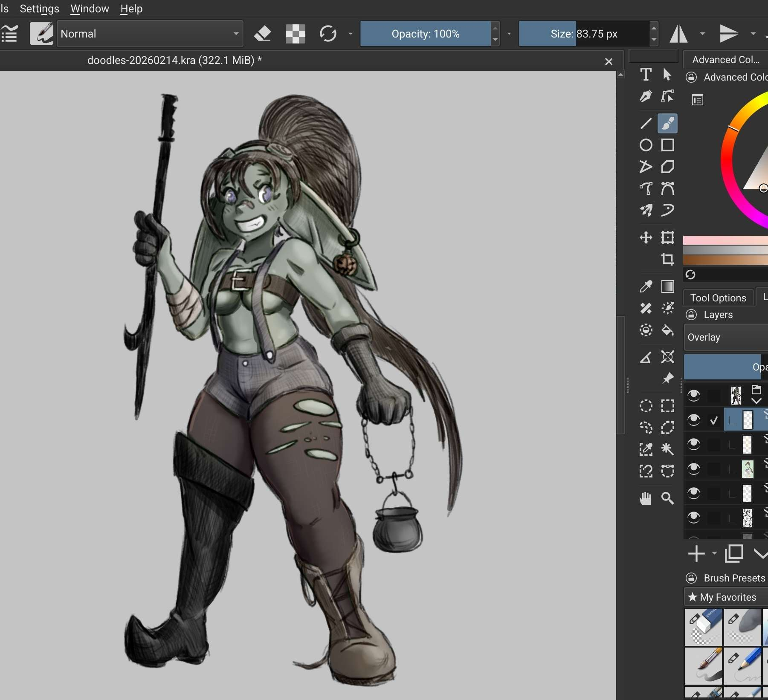Select the Zoom magnifier tool
Image resolution: width=768 pixels, height=700 pixels.
[667, 498]
